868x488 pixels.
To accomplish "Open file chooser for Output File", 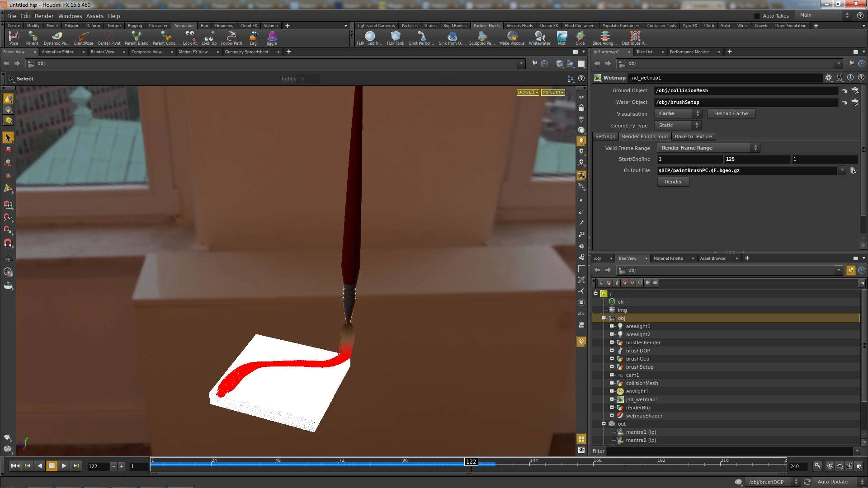I will pyautogui.click(x=853, y=171).
